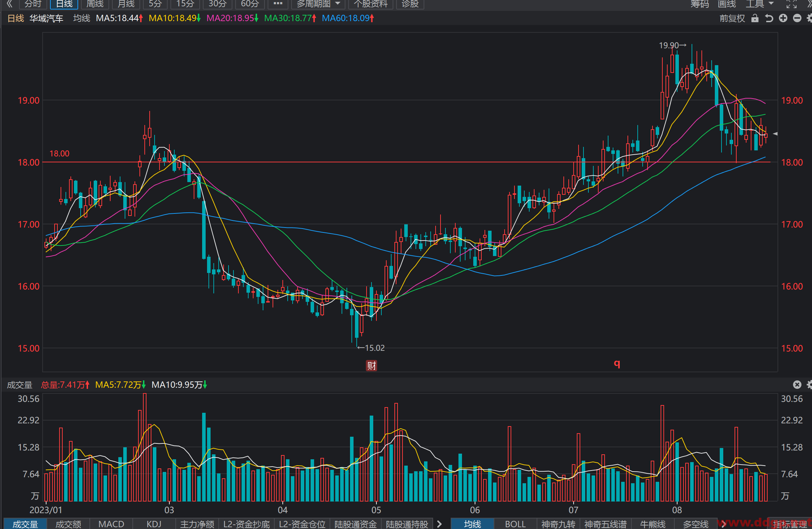
Task: Click the undo arrow icon
Action: coord(769,18)
